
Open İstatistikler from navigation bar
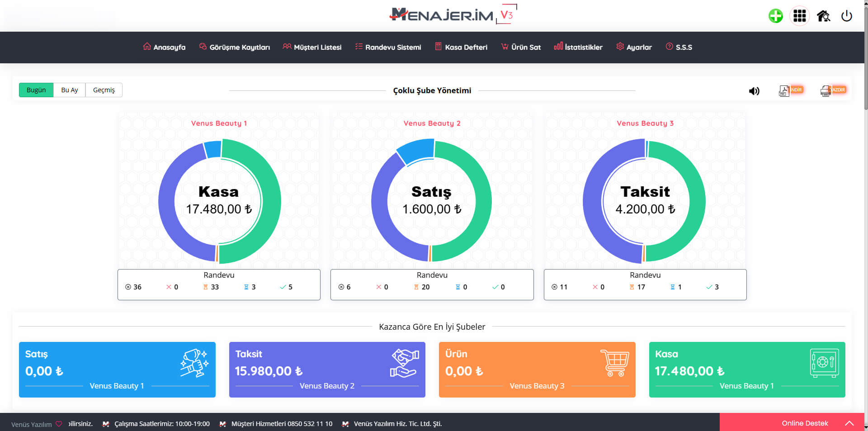[x=578, y=47]
